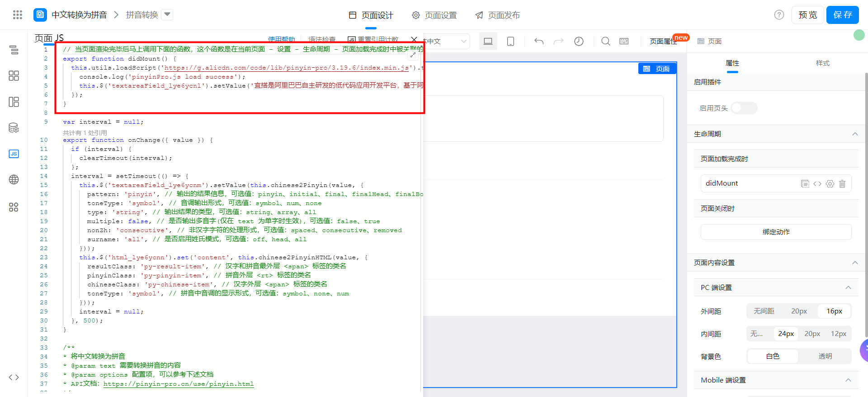Open the app grid menu icon
Image resolution: width=868 pixels, height=397 pixels.
(18, 15)
